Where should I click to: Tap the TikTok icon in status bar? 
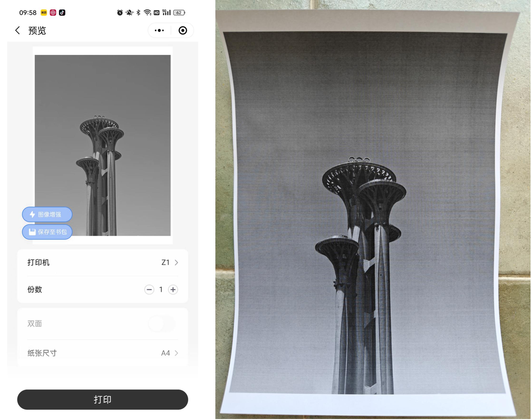tap(62, 13)
